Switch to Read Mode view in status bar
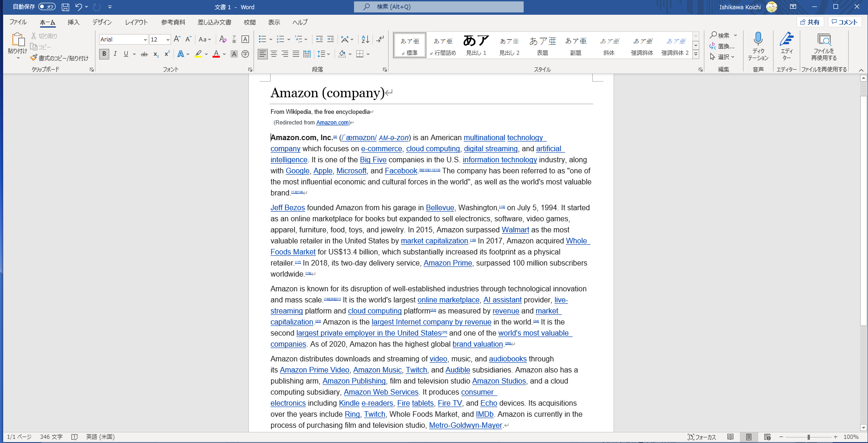This screenshot has width=868, height=443. click(731, 437)
